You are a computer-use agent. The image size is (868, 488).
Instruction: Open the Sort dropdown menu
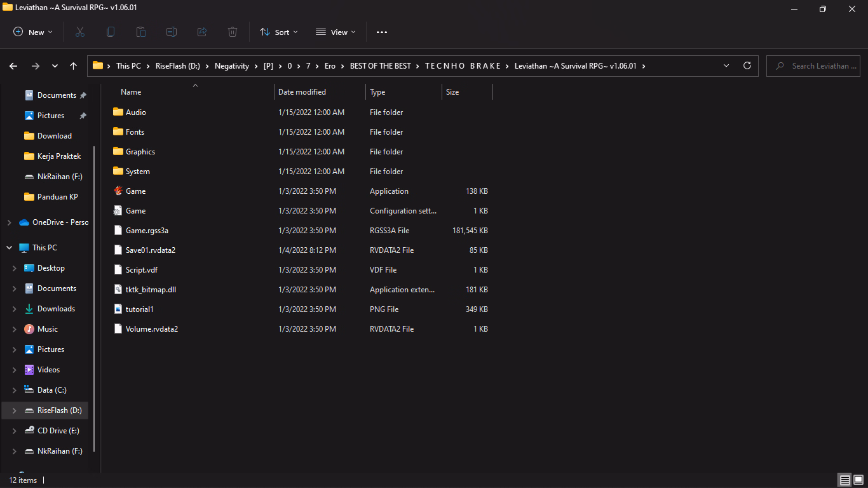pos(278,32)
